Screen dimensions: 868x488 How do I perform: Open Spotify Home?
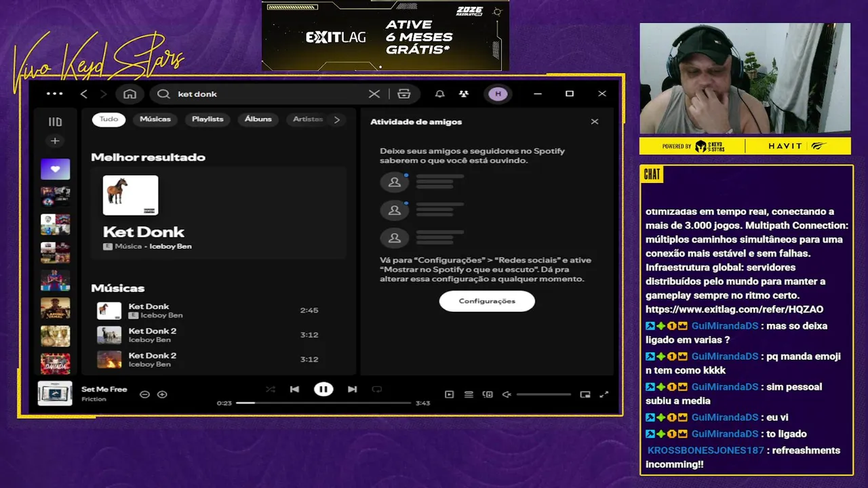130,94
